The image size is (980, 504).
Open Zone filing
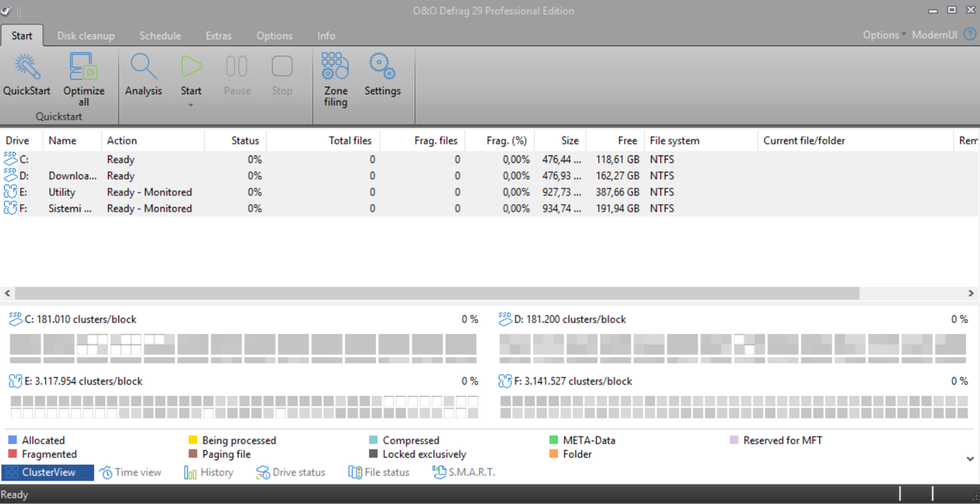pyautogui.click(x=335, y=80)
